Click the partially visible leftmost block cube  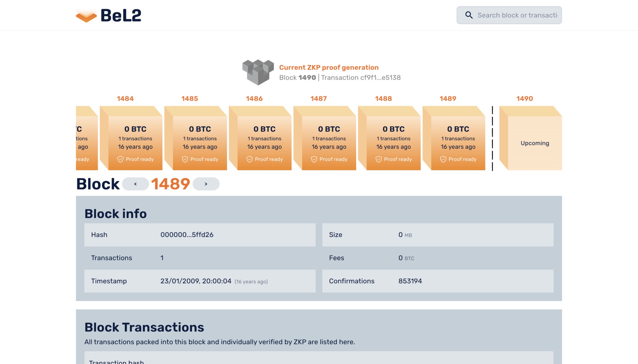click(x=87, y=138)
